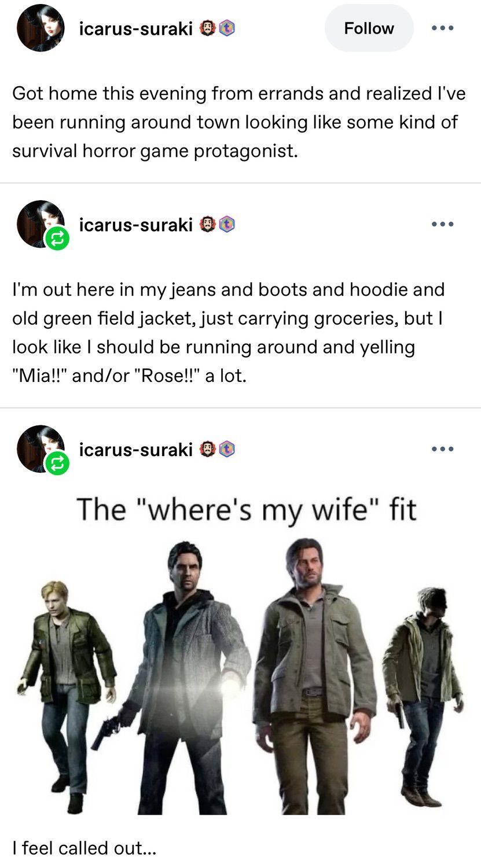Open the icarus-suraki username on third reblog
The image size is (481, 868).
135,449
